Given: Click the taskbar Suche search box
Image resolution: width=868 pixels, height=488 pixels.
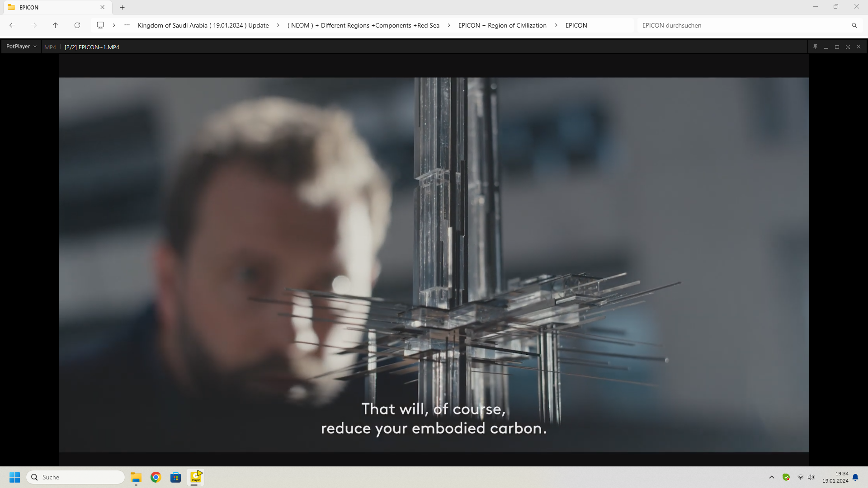Looking at the screenshot, I should click(75, 477).
